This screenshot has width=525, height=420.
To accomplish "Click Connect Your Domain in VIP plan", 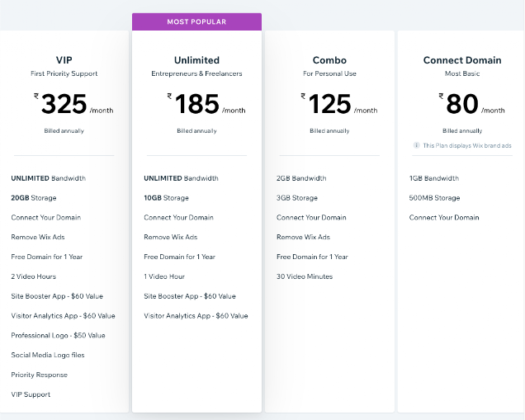I will click(46, 218).
